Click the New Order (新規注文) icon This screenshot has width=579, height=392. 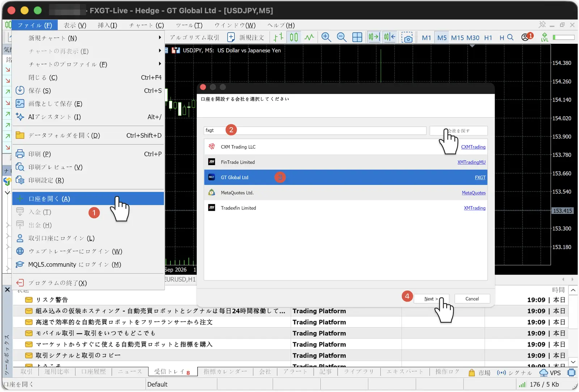point(246,38)
